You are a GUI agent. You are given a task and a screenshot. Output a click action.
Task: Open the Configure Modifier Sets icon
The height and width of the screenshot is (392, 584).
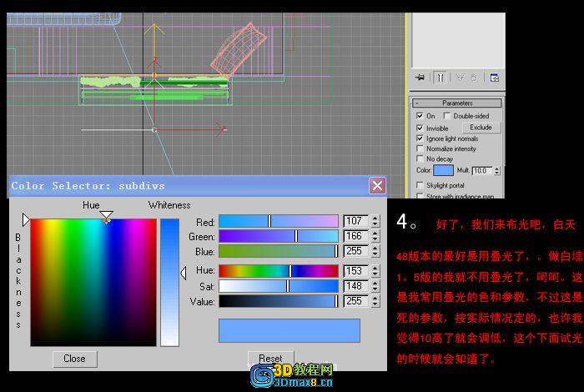[x=494, y=78]
